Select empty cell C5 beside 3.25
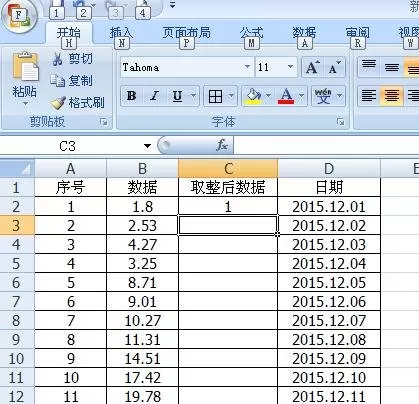Screen dimensions: 419x404 pyautogui.click(x=228, y=263)
